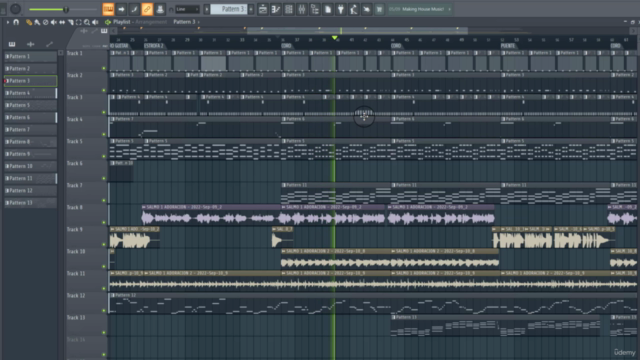Select the Draw pencil tool
Viewport: 640px width, 360px height.
click(x=29, y=22)
